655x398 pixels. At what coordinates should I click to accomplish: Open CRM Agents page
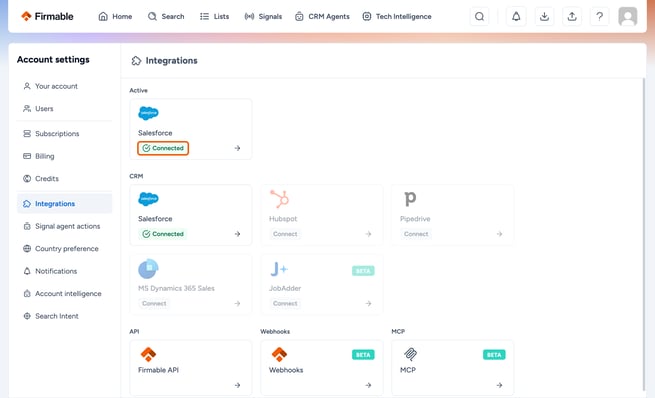click(x=322, y=16)
